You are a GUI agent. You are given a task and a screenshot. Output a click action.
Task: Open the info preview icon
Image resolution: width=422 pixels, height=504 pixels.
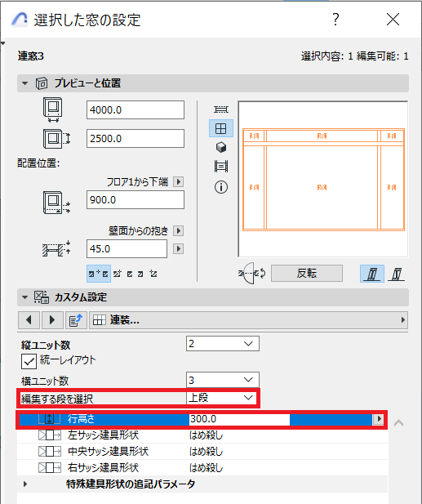point(221,187)
